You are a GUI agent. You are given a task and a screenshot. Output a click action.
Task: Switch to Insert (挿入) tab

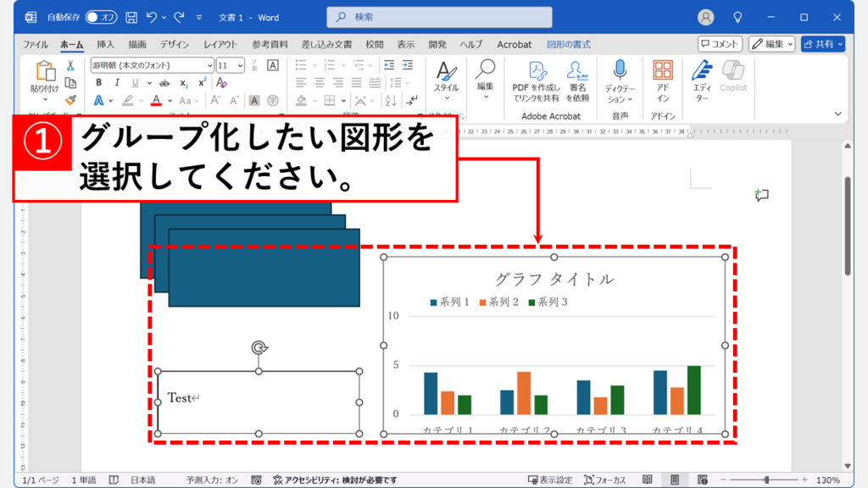(105, 44)
